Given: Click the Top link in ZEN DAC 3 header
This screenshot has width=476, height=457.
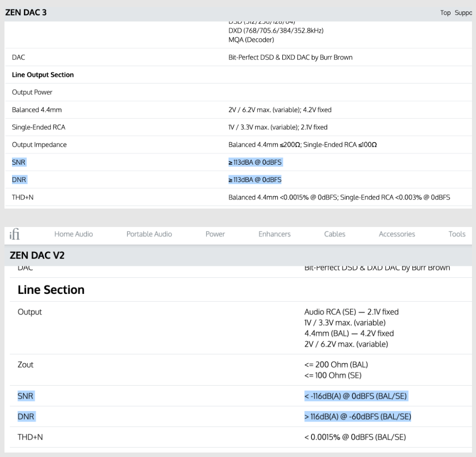Looking at the screenshot, I should point(446,13).
